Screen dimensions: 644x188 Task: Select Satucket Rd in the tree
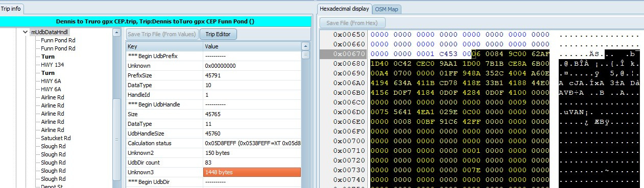coord(56,138)
